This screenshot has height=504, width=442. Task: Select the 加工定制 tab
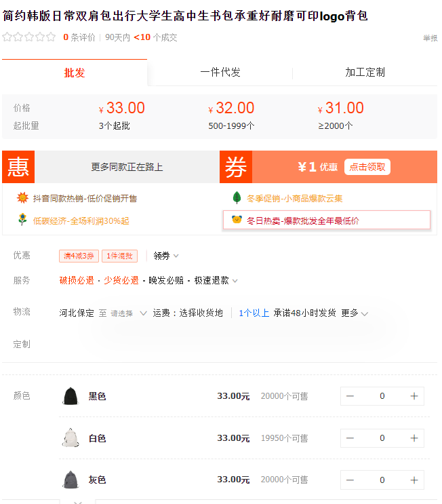coord(365,73)
